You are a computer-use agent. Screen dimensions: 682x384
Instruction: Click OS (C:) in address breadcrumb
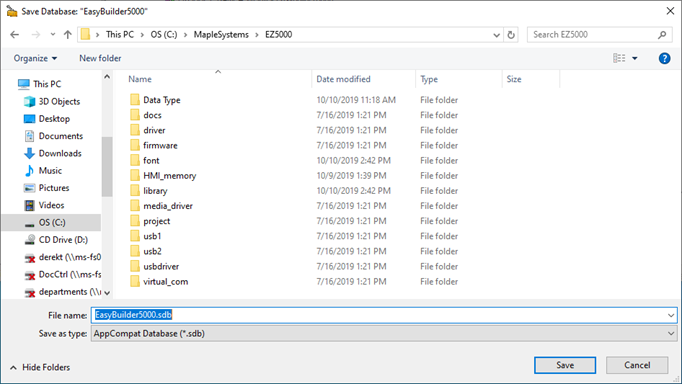pos(164,34)
